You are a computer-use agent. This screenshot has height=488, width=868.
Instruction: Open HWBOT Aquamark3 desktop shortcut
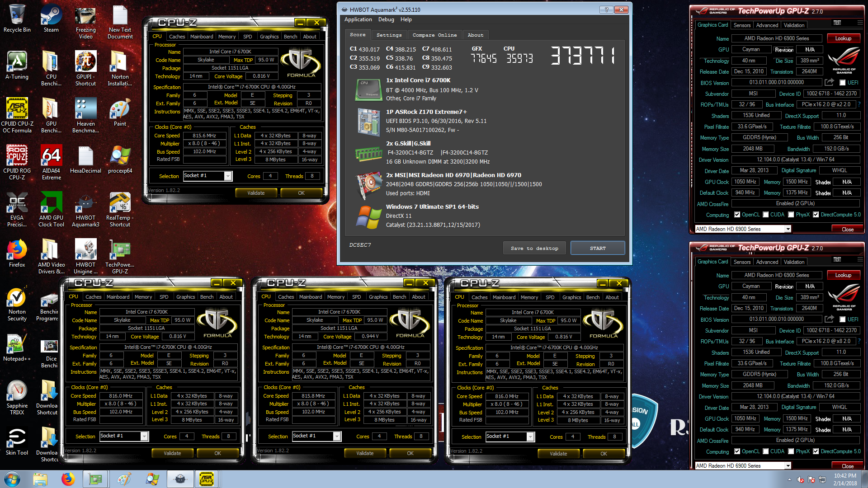coord(85,209)
